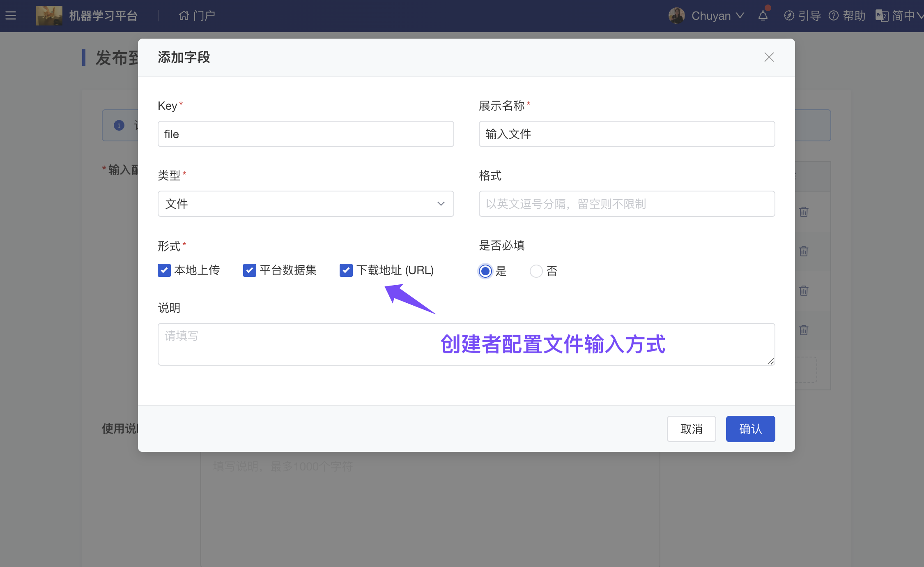Click the user avatar picture
The image size is (924, 567).
point(676,15)
